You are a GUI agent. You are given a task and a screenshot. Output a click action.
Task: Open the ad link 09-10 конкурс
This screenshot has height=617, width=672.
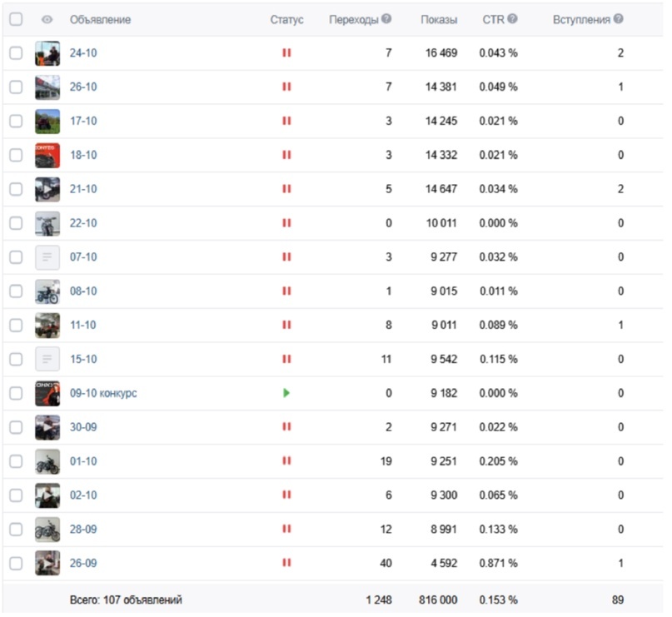(103, 393)
